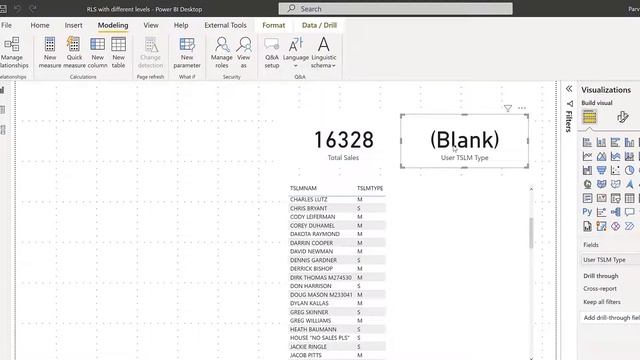
Task: Switch to Format visual icon
Action: coord(622,117)
